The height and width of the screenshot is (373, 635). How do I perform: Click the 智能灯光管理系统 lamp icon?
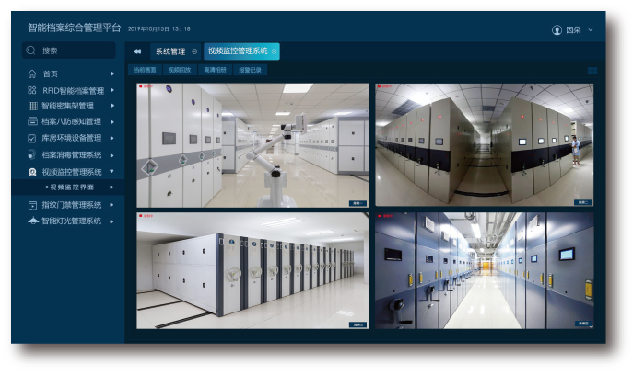(x=33, y=221)
